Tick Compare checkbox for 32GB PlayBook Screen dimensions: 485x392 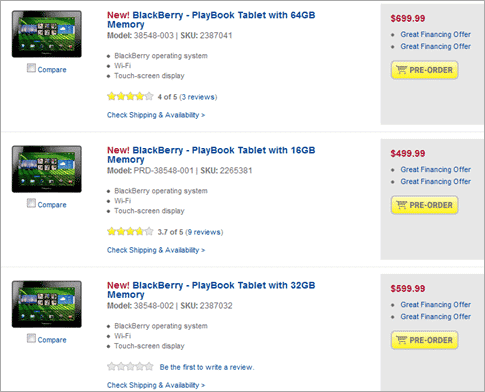click(31, 338)
